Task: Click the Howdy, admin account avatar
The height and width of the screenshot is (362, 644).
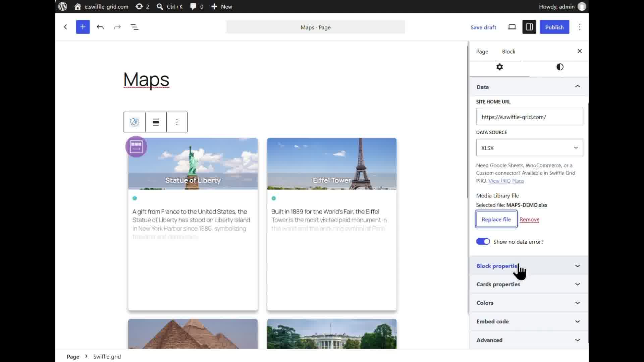Action: 582,6
